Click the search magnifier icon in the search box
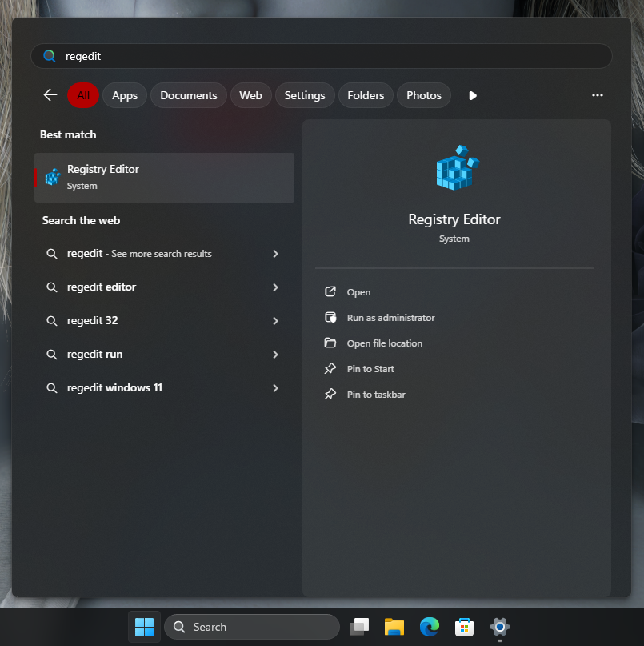The height and width of the screenshot is (646, 644). coord(50,55)
